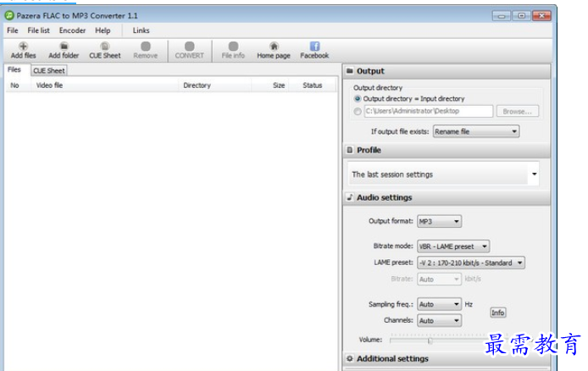Open the Bitrate Auto dropdown
588x371 pixels.
(439, 280)
